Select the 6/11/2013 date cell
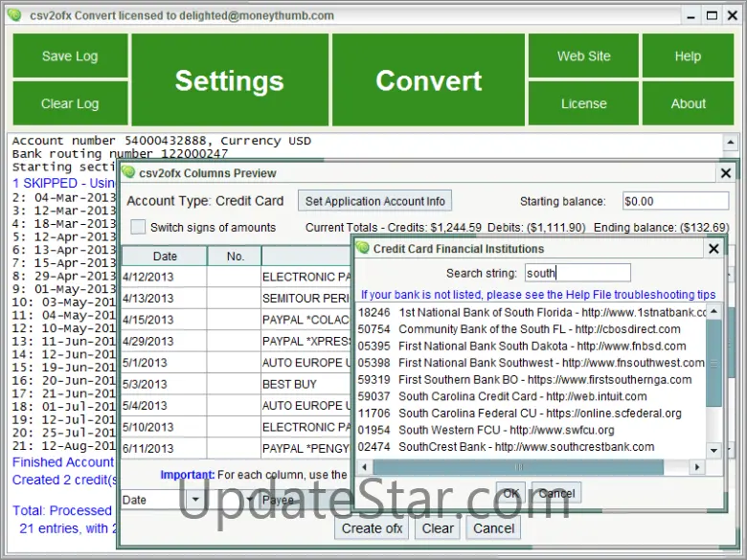Image resolution: width=747 pixels, height=560 pixels. (165, 448)
